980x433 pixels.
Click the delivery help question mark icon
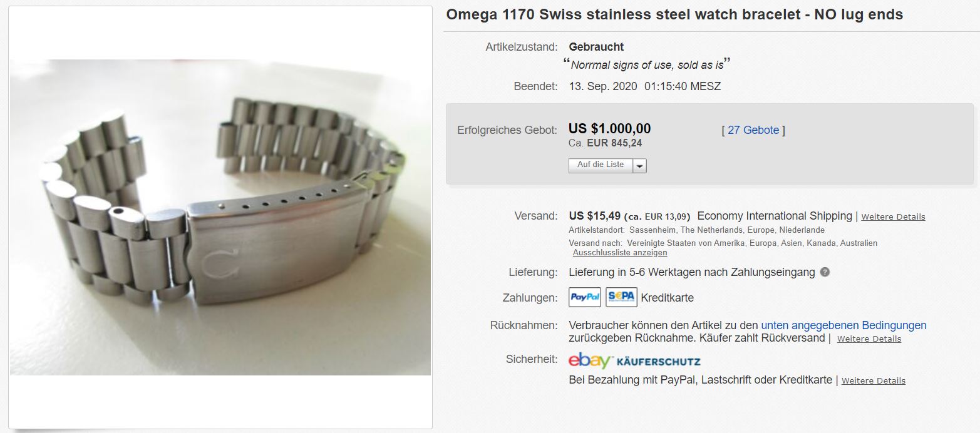[825, 272]
